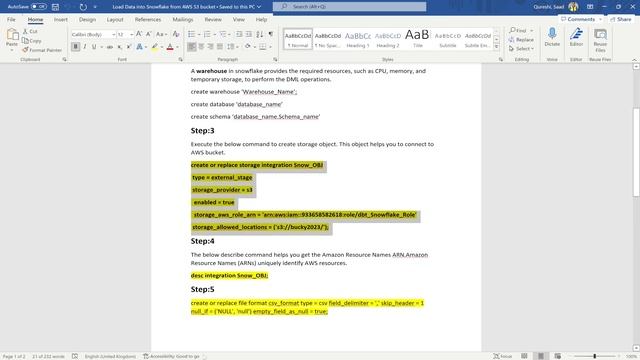Viewport: 640px width, 360px height.
Task: Start Dictate microphone
Action: [552, 37]
